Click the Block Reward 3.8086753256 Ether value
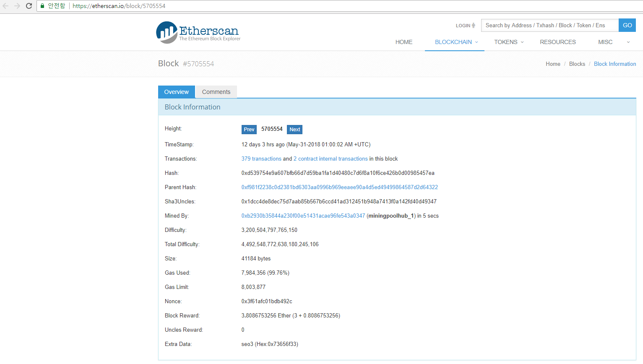The image size is (643, 364). tap(291, 316)
